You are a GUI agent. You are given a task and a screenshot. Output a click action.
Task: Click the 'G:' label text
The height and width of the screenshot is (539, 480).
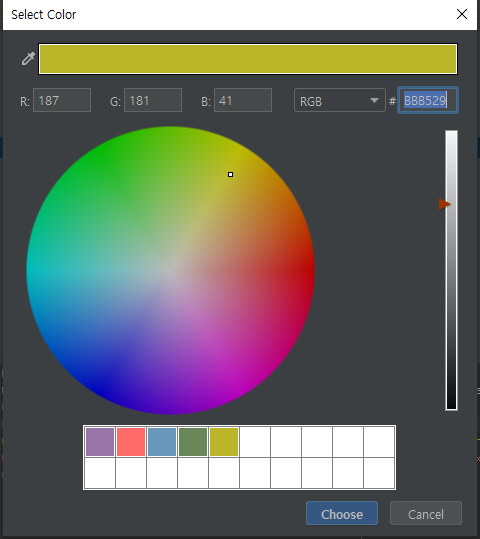115,102
